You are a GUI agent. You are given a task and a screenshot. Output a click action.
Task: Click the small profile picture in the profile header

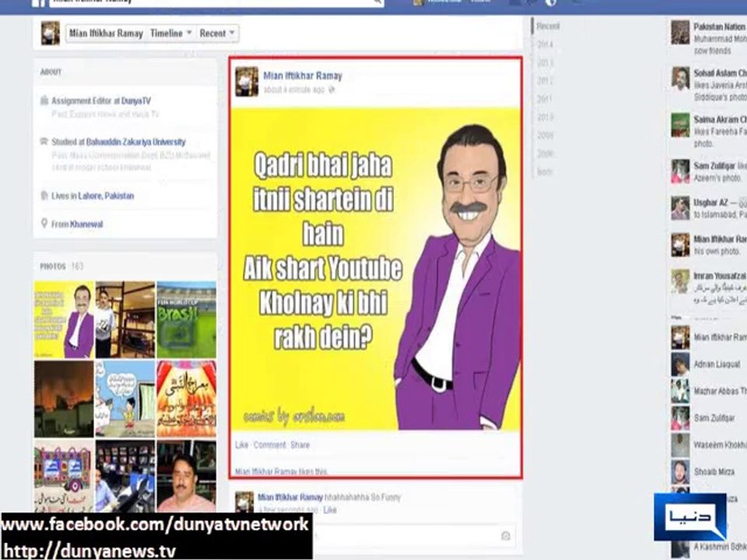pyautogui.click(x=50, y=33)
